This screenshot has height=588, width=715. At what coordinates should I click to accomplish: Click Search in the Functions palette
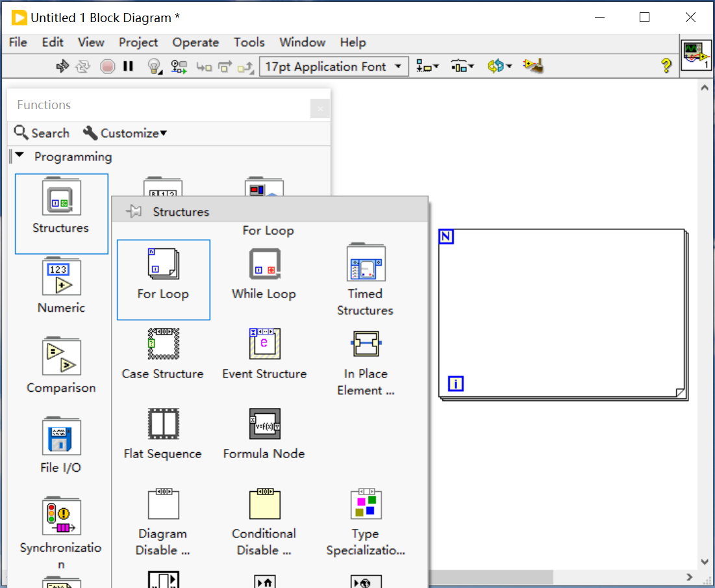42,133
